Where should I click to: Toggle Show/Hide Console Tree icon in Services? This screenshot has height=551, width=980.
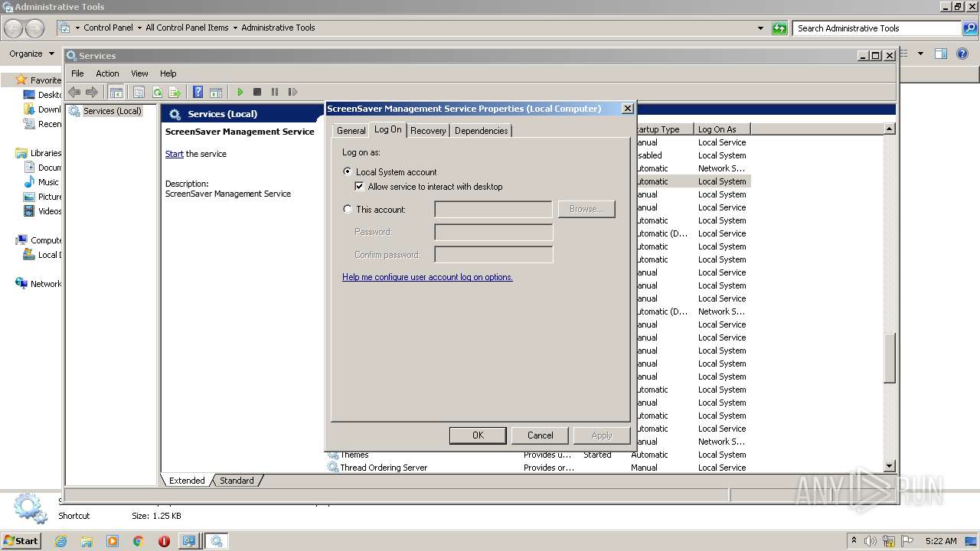(116, 92)
